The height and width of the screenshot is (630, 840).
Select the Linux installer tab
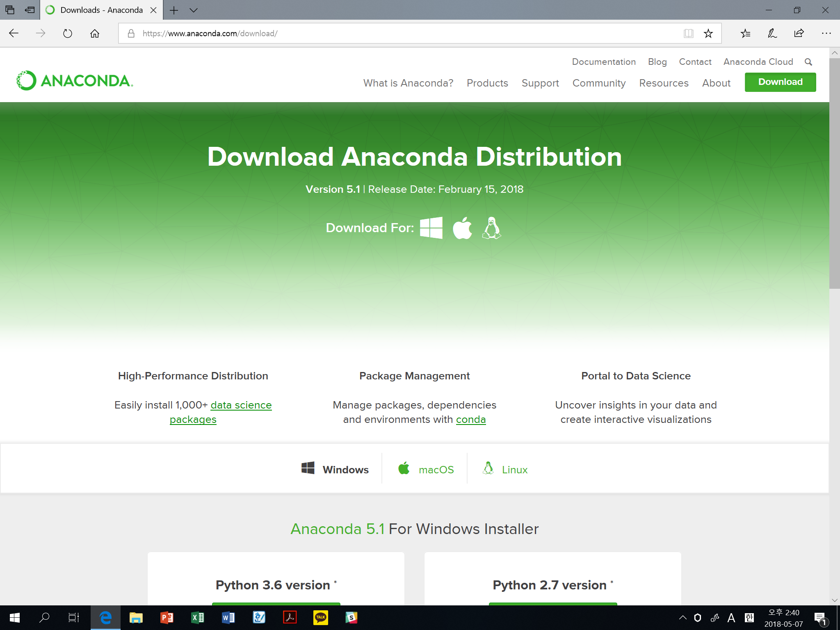505,469
